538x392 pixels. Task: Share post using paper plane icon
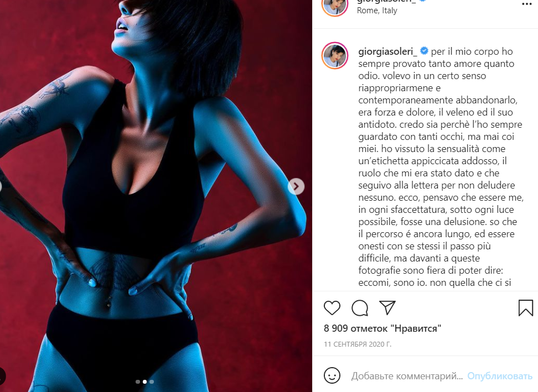(387, 307)
